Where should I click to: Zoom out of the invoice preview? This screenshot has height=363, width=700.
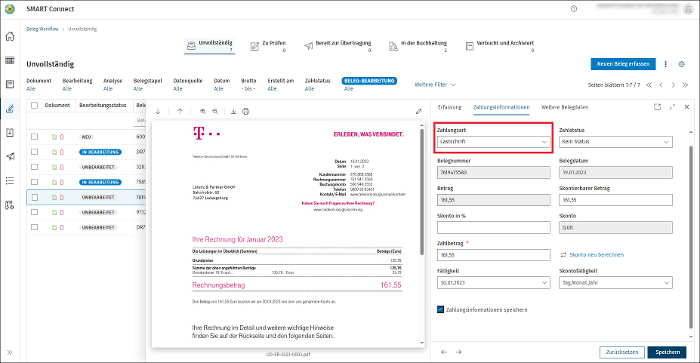tap(215, 112)
